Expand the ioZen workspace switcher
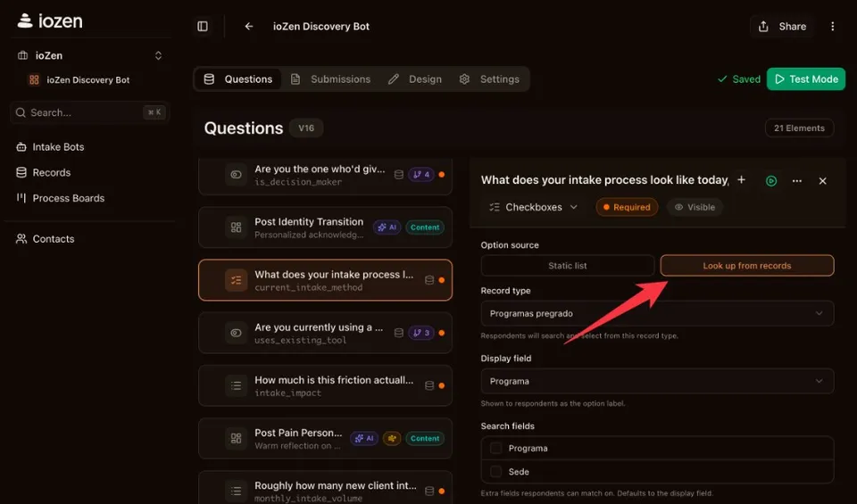The image size is (857, 504). pos(158,55)
